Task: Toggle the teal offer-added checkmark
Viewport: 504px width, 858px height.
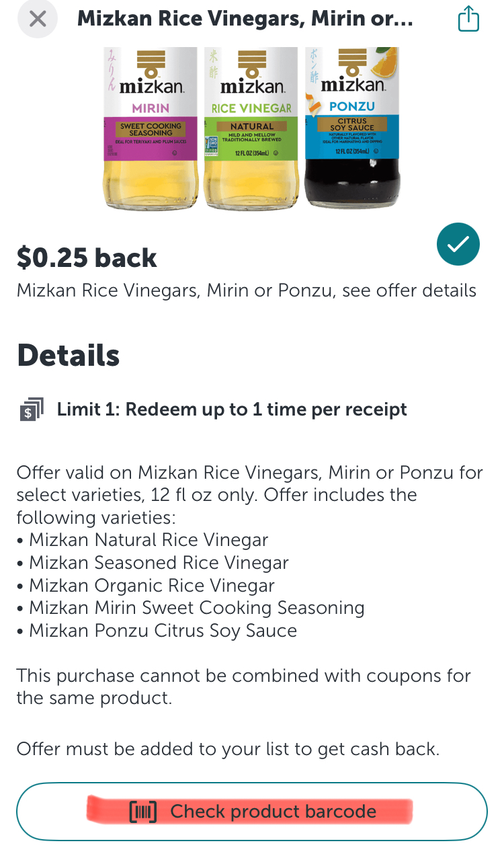Action: point(458,245)
